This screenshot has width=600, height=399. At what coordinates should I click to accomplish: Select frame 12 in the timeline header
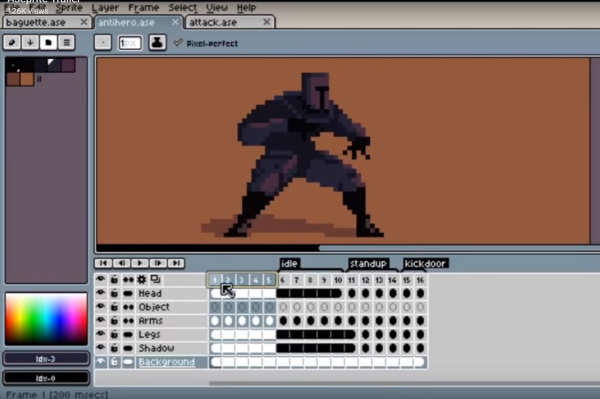pos(365,280)
